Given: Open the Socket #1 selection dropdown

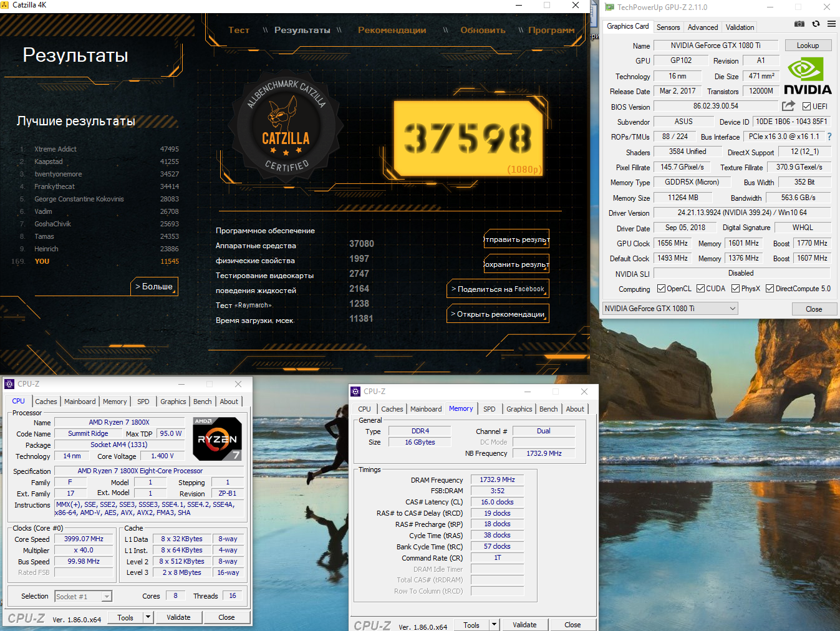Looking at the screenshot, I should (x=83, y=597).
